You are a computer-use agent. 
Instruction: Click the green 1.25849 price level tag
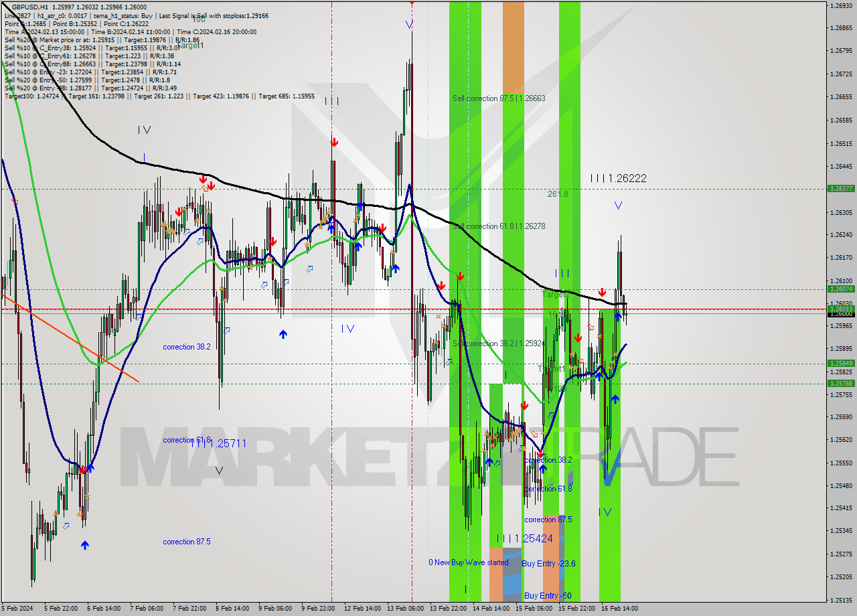[x=841, y=364]
